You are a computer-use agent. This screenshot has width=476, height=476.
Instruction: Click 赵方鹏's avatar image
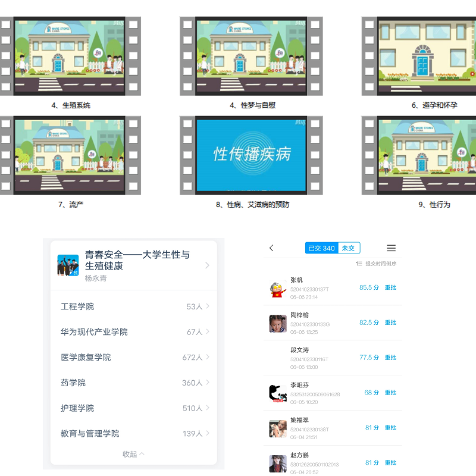pyautogui.click(x=277, y=463)
